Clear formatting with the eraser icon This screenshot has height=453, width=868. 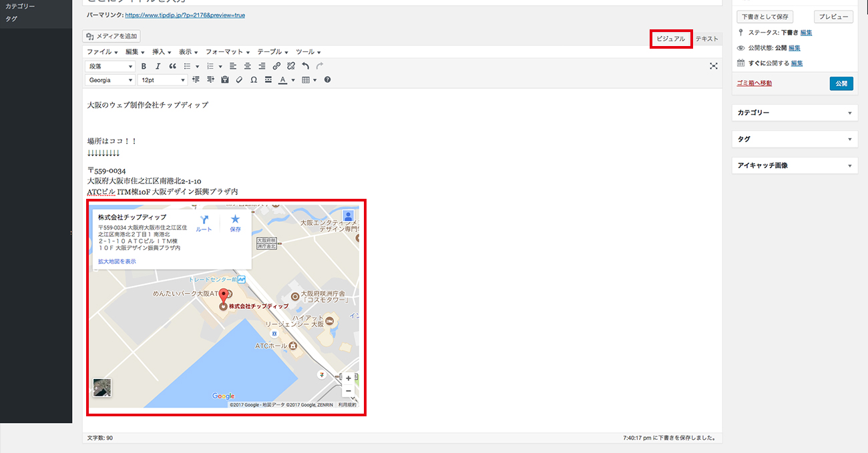239,79
